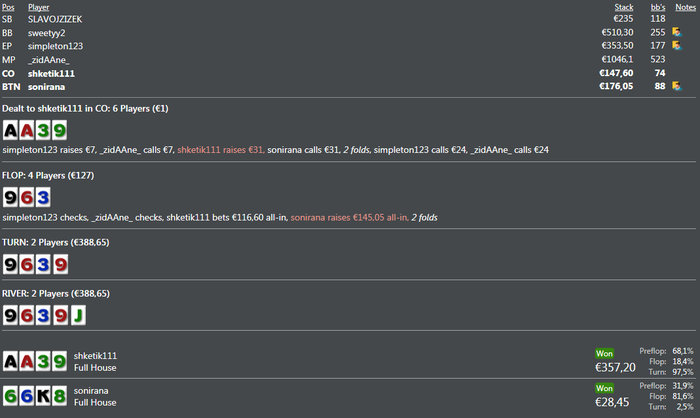Screen dimensions: 700x418
Task: Click shketik111's green Won badge
Action: (606, 352)
